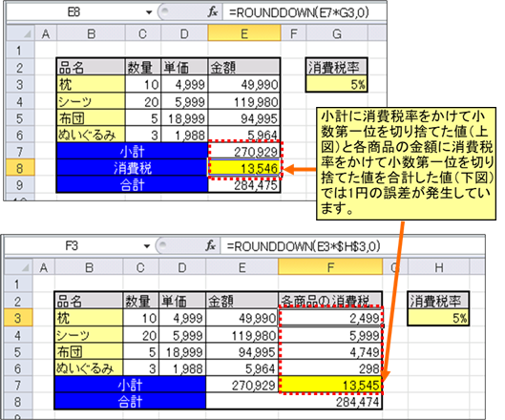The image size is (505, 420).
Task: Select column F header in bottom sheet
Action: 330,267
